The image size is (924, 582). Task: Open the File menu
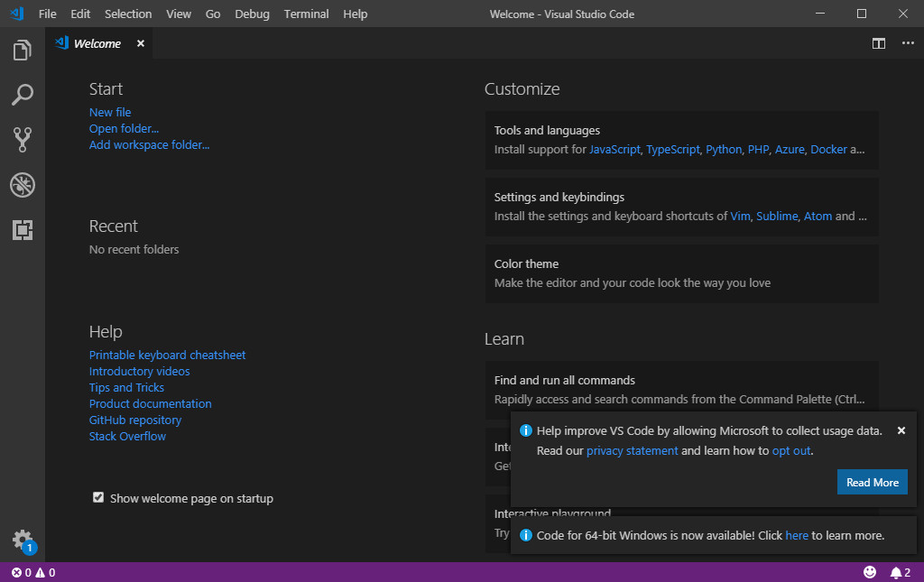click(x=48, y=14)
